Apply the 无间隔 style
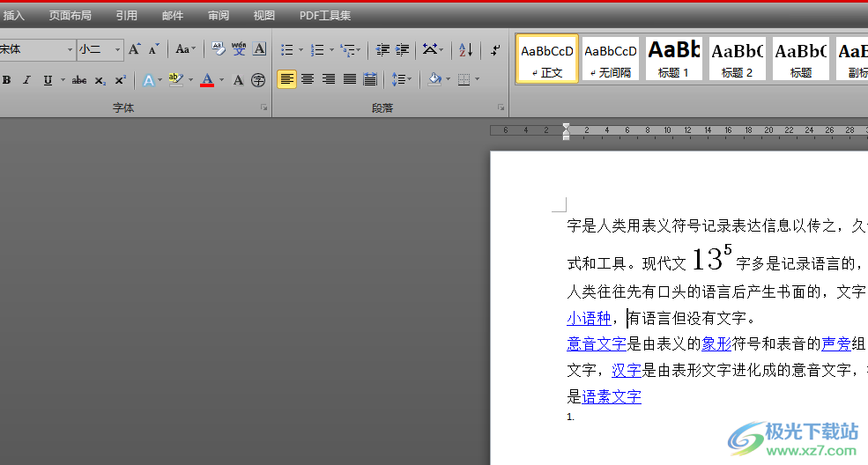The image size is (868, 465). coord(611,59)
